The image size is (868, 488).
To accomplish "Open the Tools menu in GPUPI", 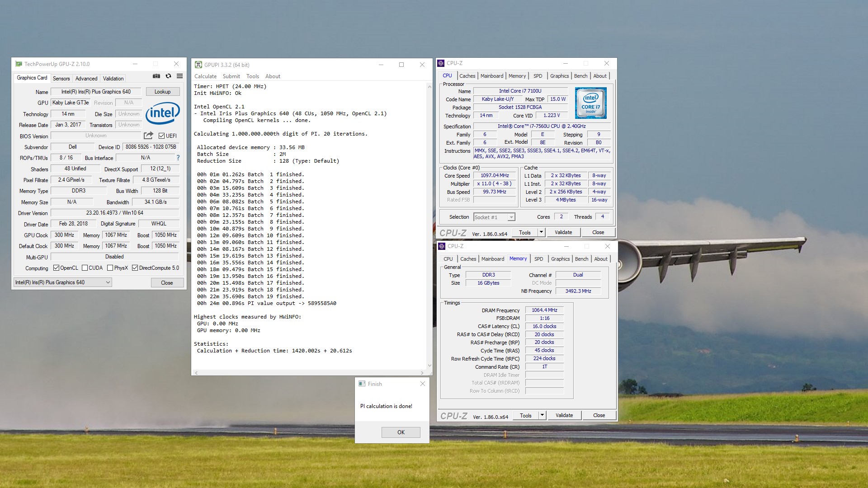I will (253, 76).
